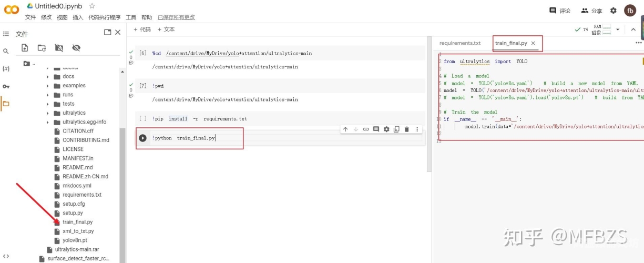Open 评论 comments button
The height and width of the screenshot is (263, 644).
tap(560, 11)
